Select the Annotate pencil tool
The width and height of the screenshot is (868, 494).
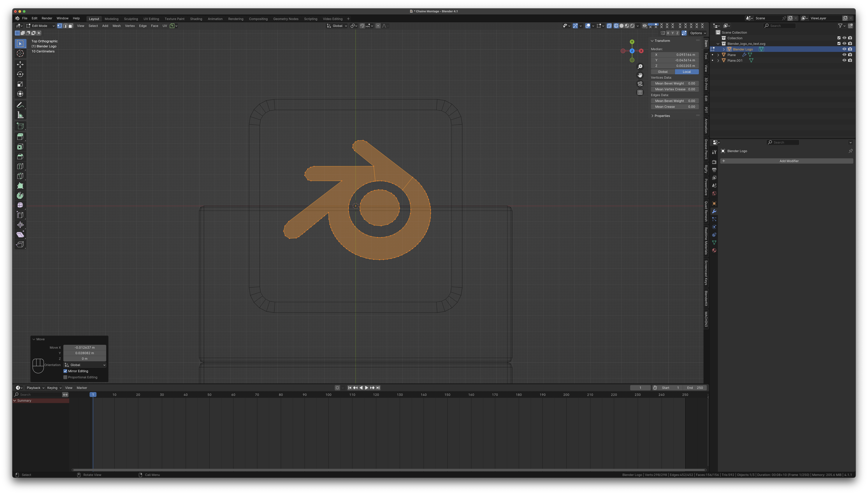[20, 105]
